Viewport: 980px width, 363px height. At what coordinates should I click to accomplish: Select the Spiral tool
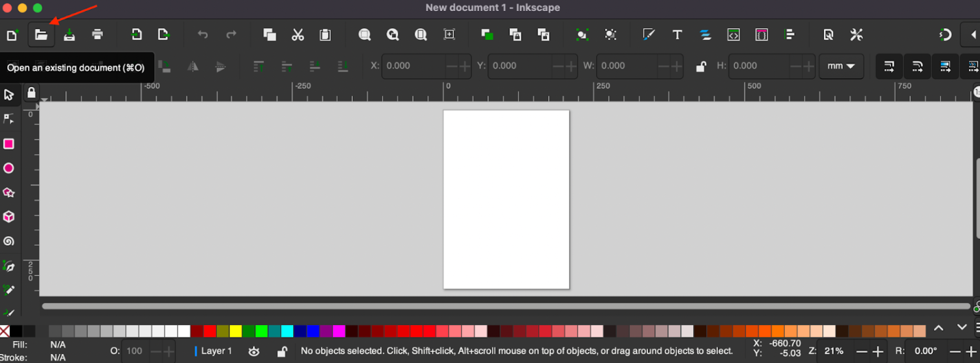pos(8,241)
